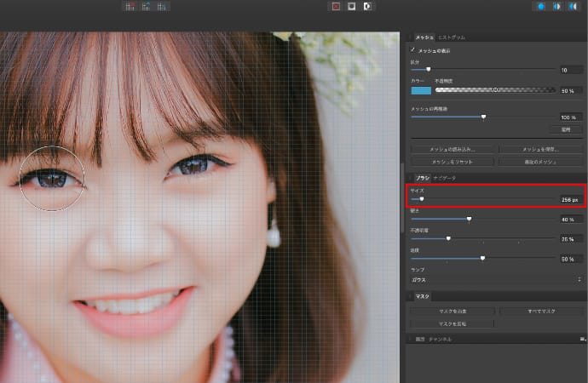The height and width of the screenshot is (383, 588).
Task: Click the second grid icon in top toolbar
Action: point(146,6)
